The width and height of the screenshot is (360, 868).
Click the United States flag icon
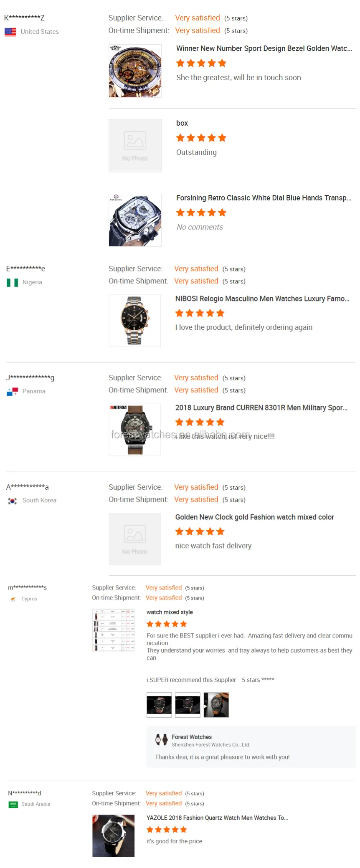(10, 32)
